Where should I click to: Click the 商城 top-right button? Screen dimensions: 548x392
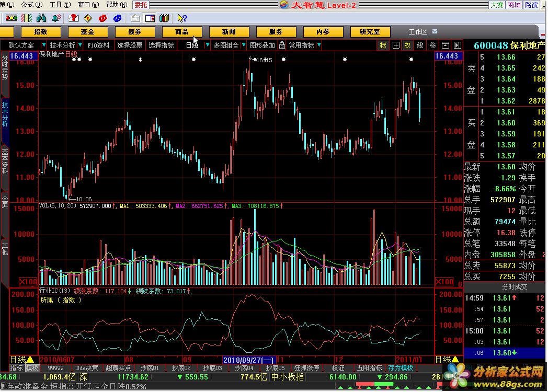pos(514,5)
